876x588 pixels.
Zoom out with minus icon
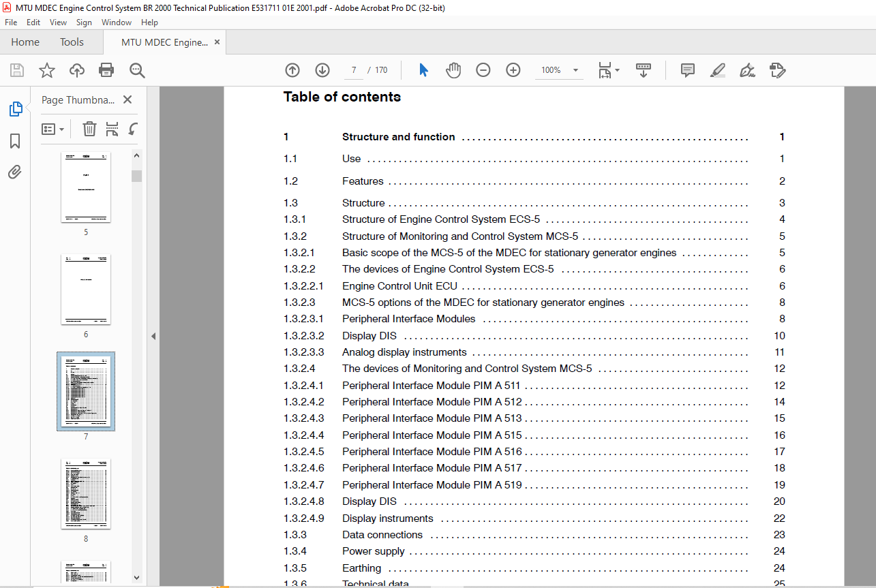pyautogui.click(x=483, y=70)
